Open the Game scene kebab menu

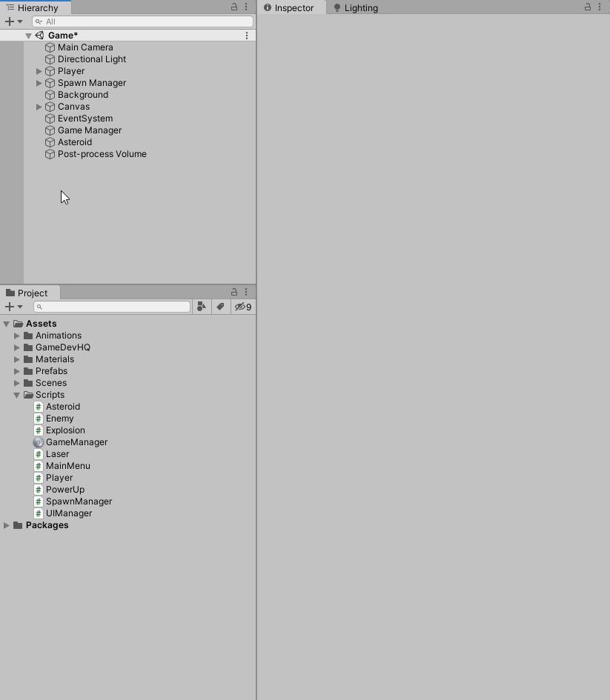click(x=247, y=36)
